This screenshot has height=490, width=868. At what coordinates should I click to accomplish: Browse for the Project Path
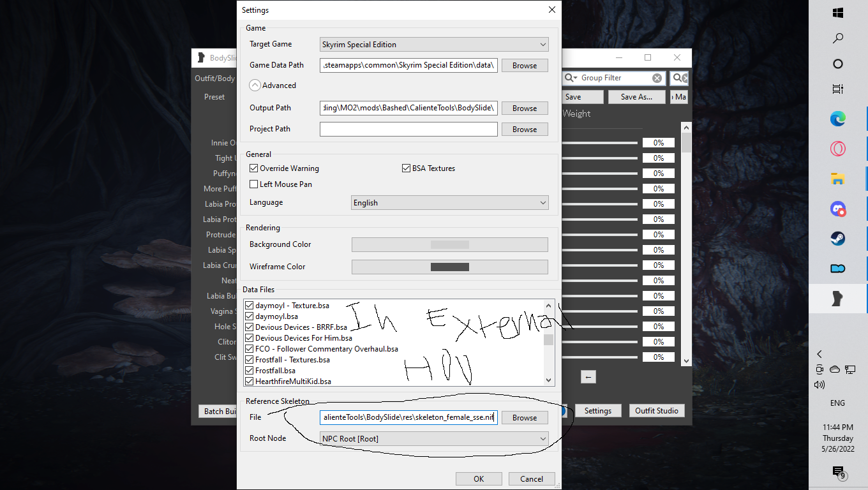pos(525,130)
